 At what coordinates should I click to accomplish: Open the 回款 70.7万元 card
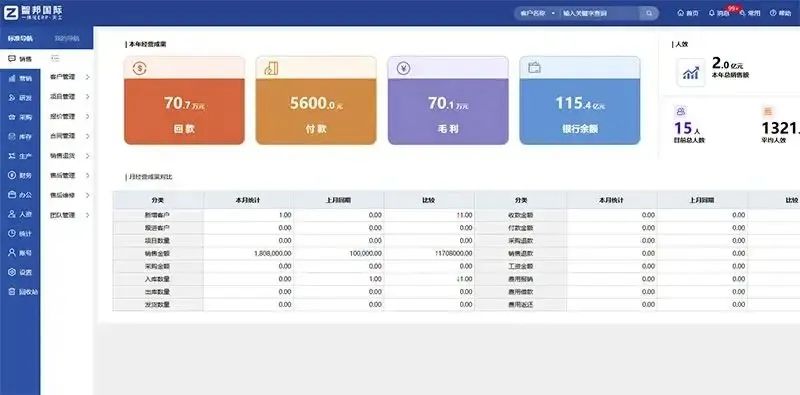click(x=184, y=101)
